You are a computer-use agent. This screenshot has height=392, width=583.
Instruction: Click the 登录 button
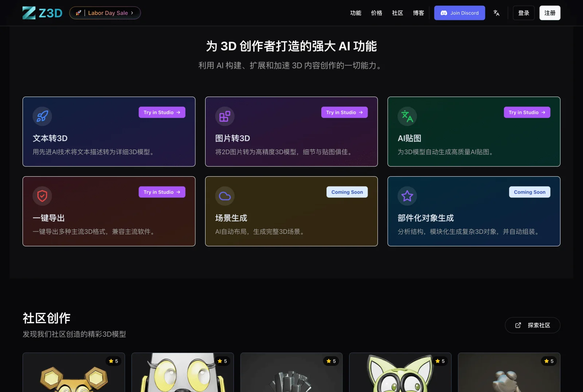click(523, 12)
